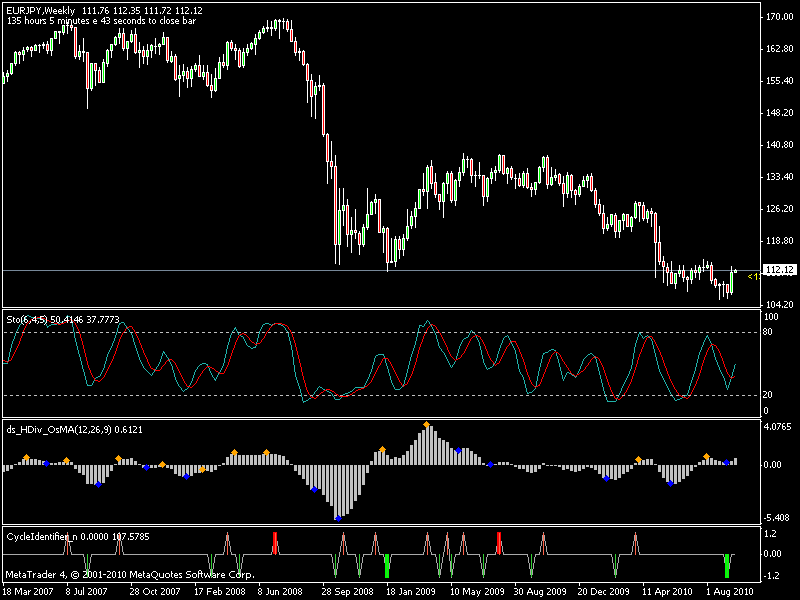Click the bright green cycle bar above 18 Jan 2009
800x600 pixels.
pos(387,566)
